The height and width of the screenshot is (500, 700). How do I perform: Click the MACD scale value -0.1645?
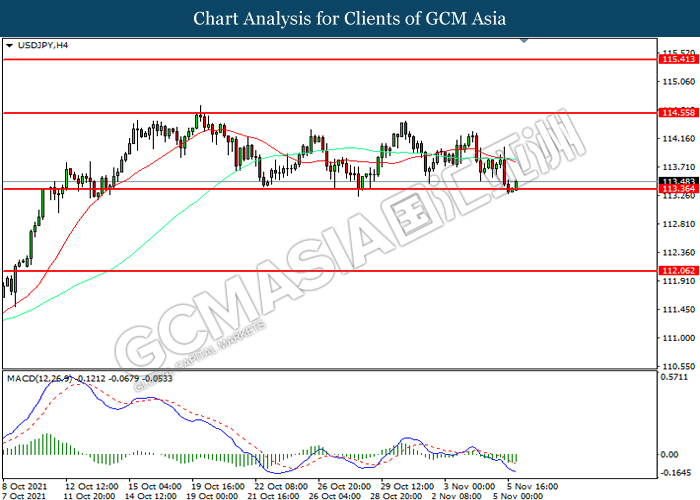point(676,473)
